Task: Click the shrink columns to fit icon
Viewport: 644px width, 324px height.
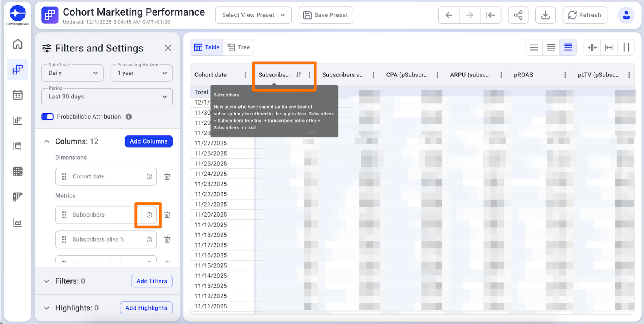Action: point(592,47)
